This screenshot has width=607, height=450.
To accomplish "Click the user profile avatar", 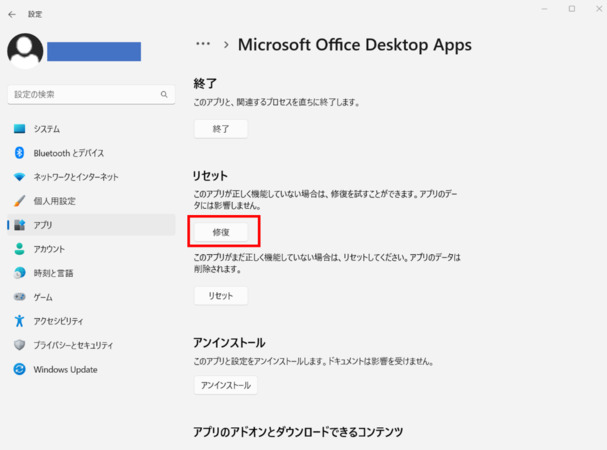I will (25, 51).
